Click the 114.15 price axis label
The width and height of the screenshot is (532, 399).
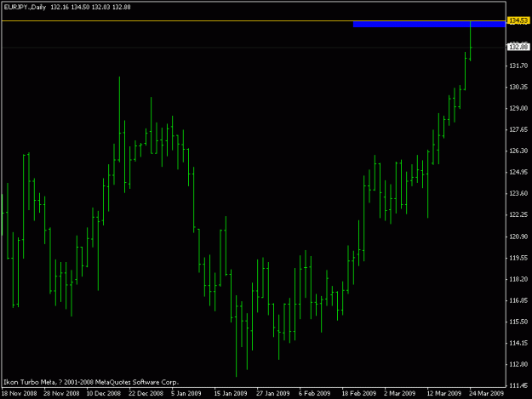(x=518, y=343)
